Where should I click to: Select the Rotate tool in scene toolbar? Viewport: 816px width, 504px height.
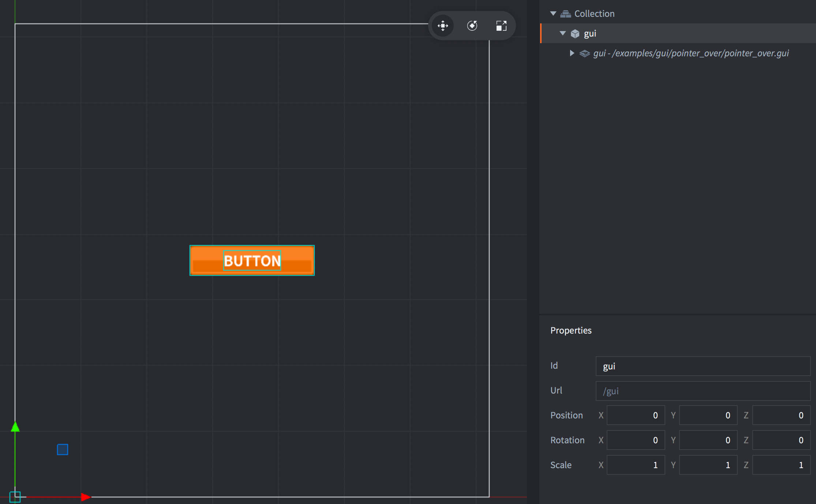(472, 26)
